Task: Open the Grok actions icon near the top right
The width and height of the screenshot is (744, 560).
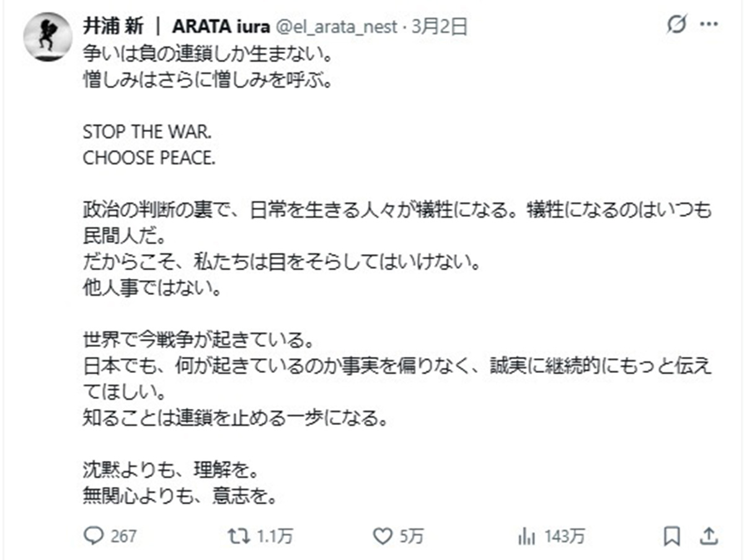Action: coord(678,25)
